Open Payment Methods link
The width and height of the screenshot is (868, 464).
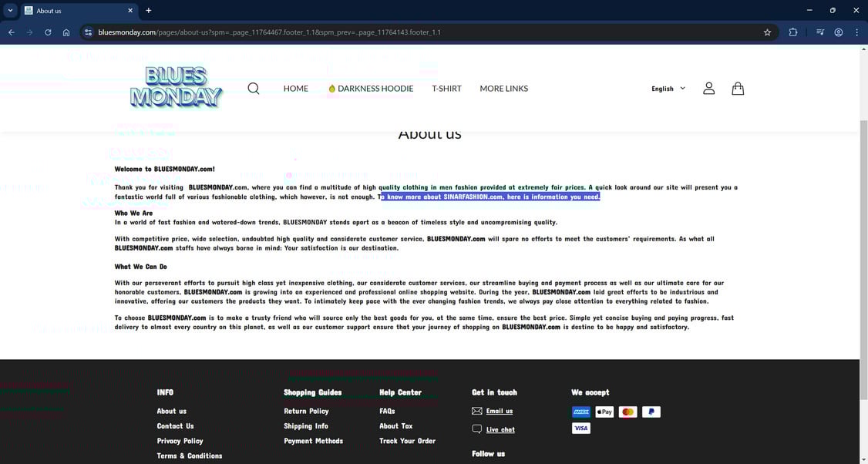pos(313,441)
